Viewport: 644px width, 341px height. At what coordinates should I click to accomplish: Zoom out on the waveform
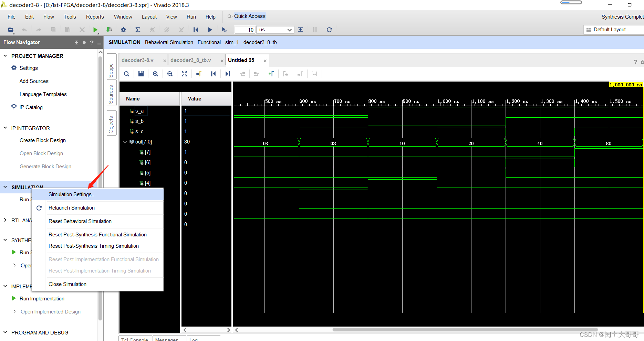click(x=170, y=74)
